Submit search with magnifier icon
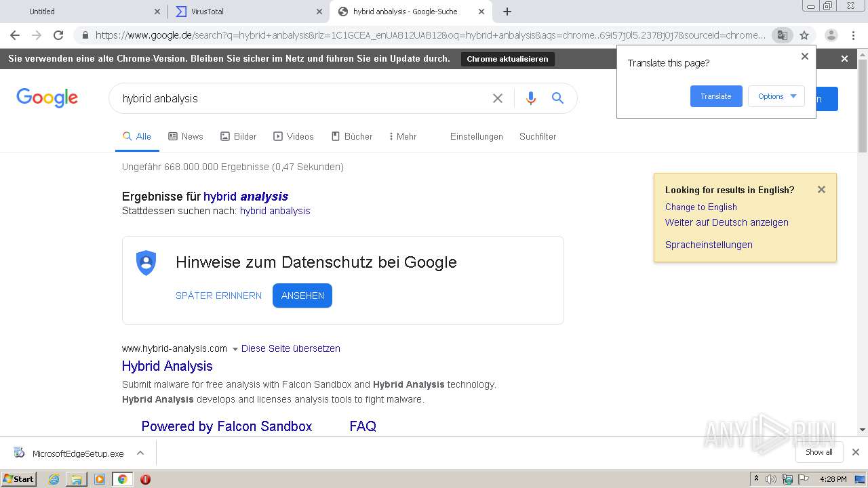This screenshot has width=868, height=488. point(557,98)
